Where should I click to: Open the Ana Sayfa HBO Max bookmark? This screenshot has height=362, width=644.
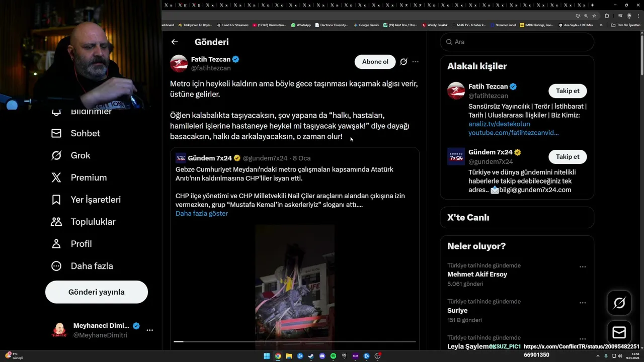point(576,25)
